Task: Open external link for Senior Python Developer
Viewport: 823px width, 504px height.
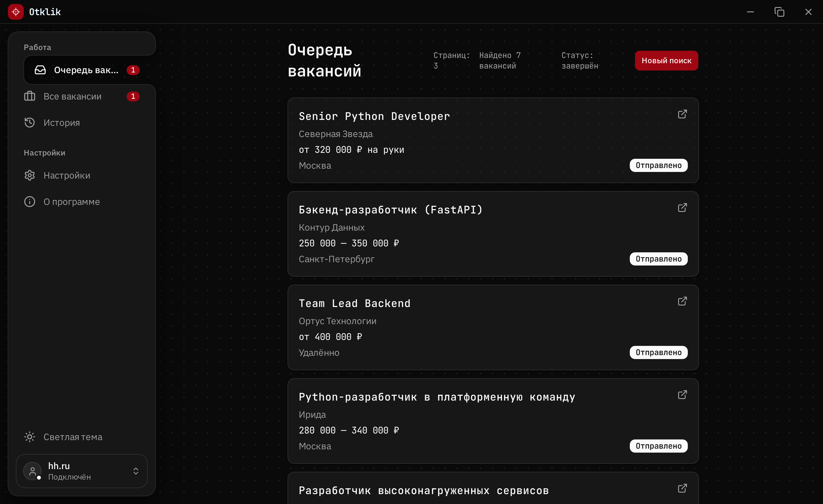Action: [682, 114]
